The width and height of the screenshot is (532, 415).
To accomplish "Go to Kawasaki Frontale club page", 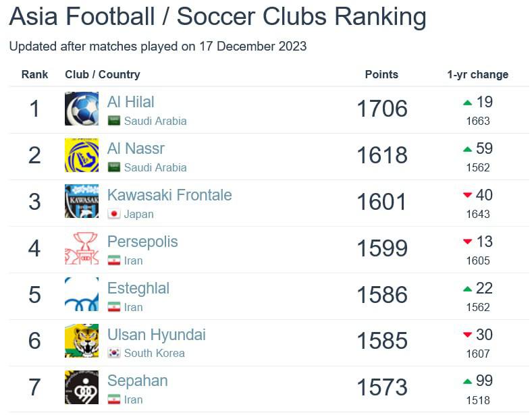I will pyautogui.click(x=169, y=195).
